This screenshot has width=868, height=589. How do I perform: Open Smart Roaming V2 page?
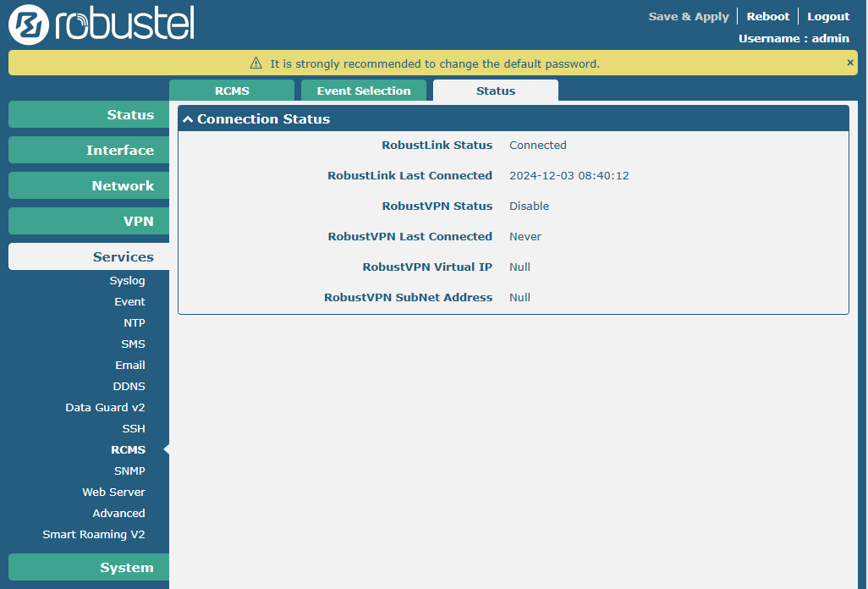(x=94, y=534)
